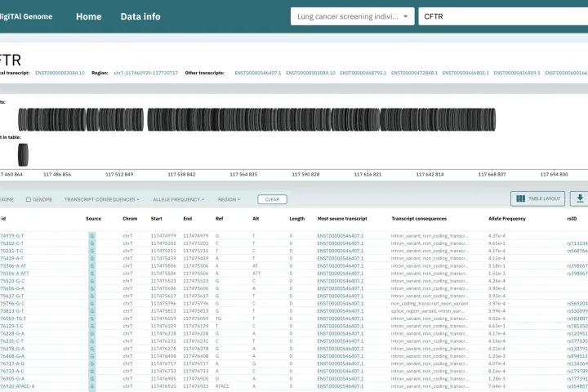Viewport: 588px width, 392px height.
Task: Click the G source badge for 117475202-C-T
Action: [92, 243]
